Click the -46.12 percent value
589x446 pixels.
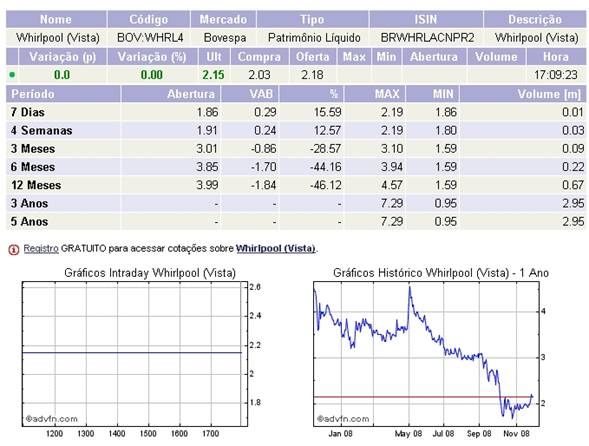pyautogui.click(x=325, y=185)
